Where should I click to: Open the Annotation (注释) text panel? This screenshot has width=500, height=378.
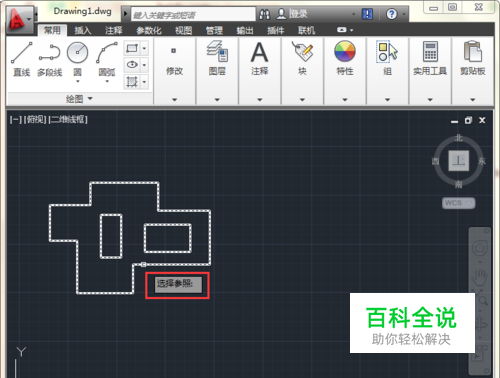pyautogui.click(x=259, y=59)
